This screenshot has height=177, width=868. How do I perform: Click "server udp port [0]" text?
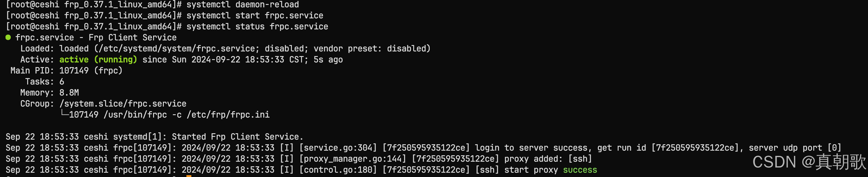pyautogui.click(x=795, y=148)
